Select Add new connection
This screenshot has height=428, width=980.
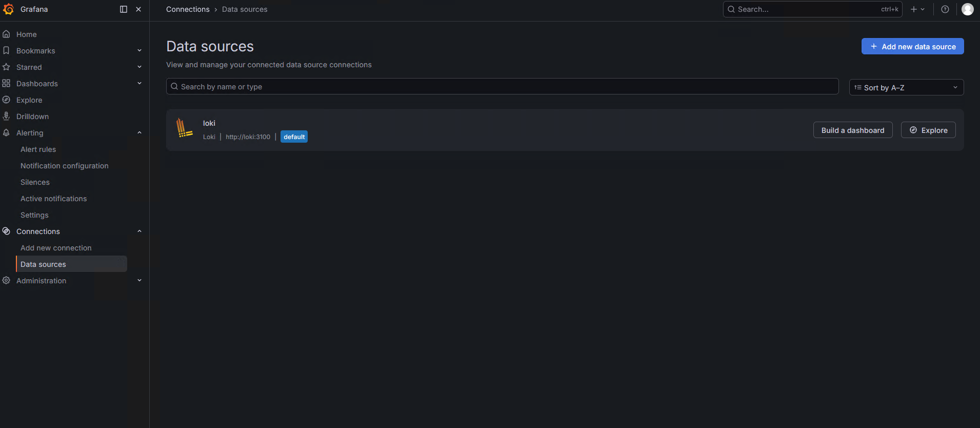coord(56,248)
